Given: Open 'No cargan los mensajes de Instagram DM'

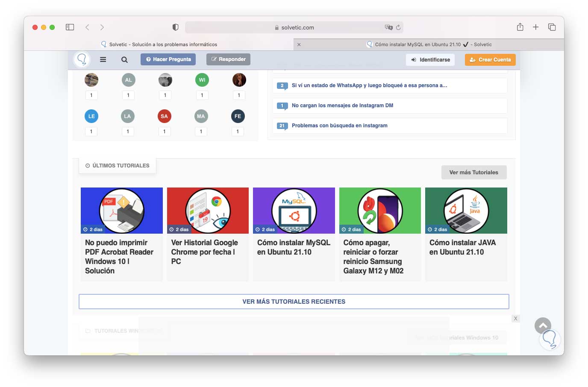Looking at the screenshot, I should 342,106.
